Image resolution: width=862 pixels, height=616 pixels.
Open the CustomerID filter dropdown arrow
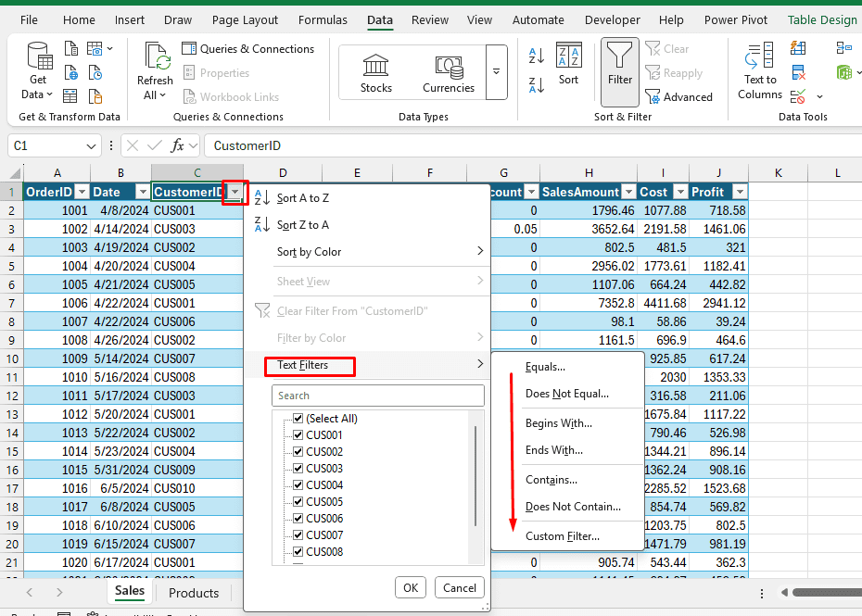pyautogui.click(x=235, y=192)
